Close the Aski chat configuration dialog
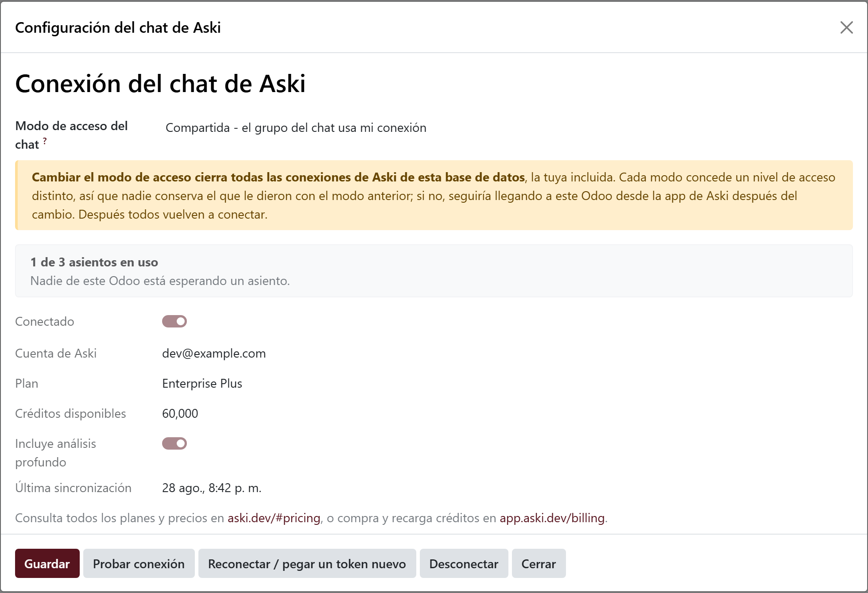 coord(846,27)
